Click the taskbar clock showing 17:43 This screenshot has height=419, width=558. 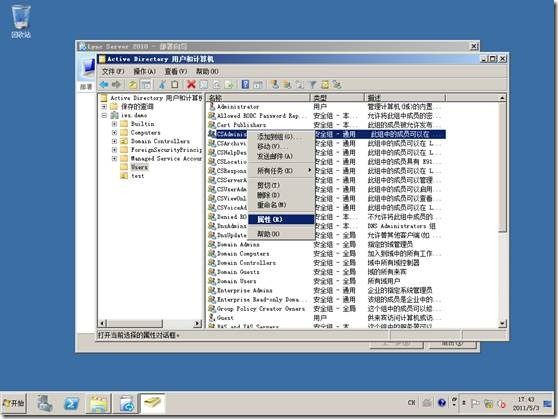(x=526, y=404)
